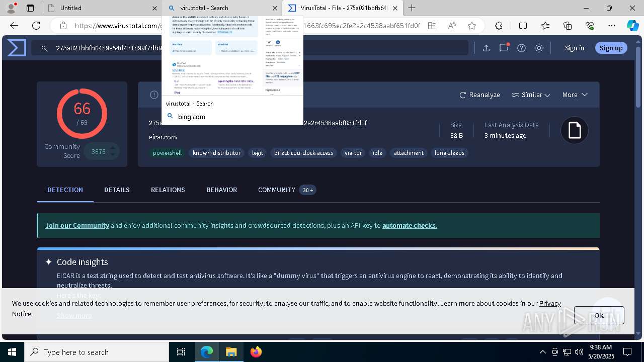Add this page to favorites star
644x362 pixels.
[471, 26]
